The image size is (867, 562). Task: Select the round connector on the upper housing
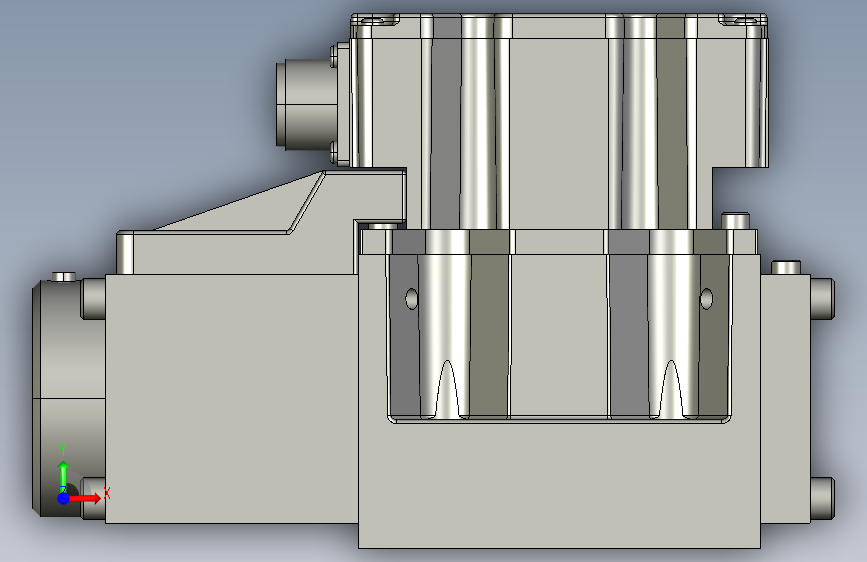(307, 104)
